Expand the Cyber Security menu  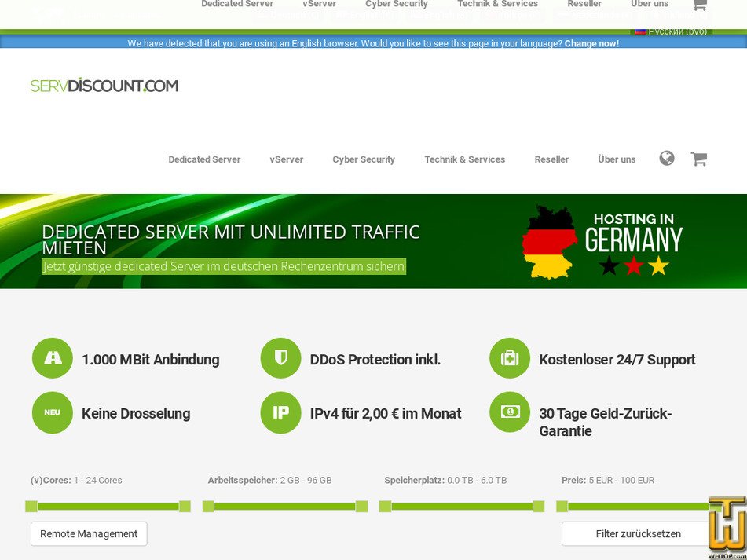(x=364, y=159)
